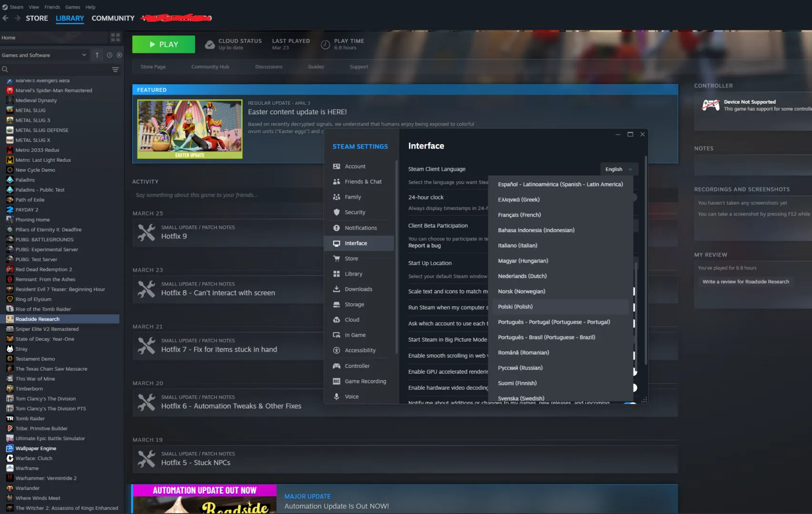
Task: Open the Downloads settings section
Action: click(358, 289)
